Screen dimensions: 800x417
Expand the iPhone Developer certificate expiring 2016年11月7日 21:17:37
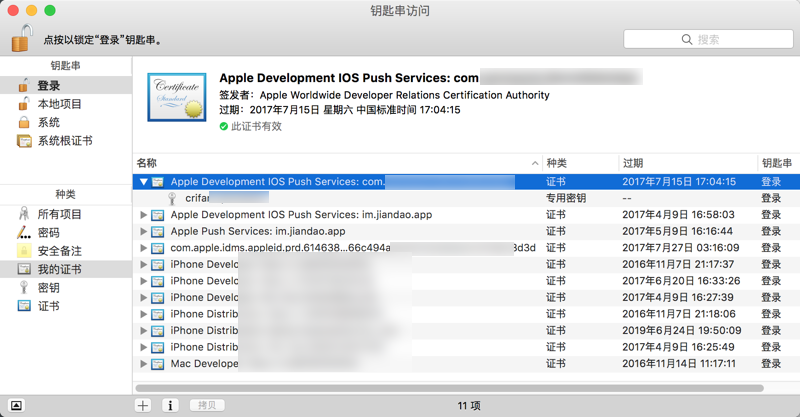tap(144, 264)
